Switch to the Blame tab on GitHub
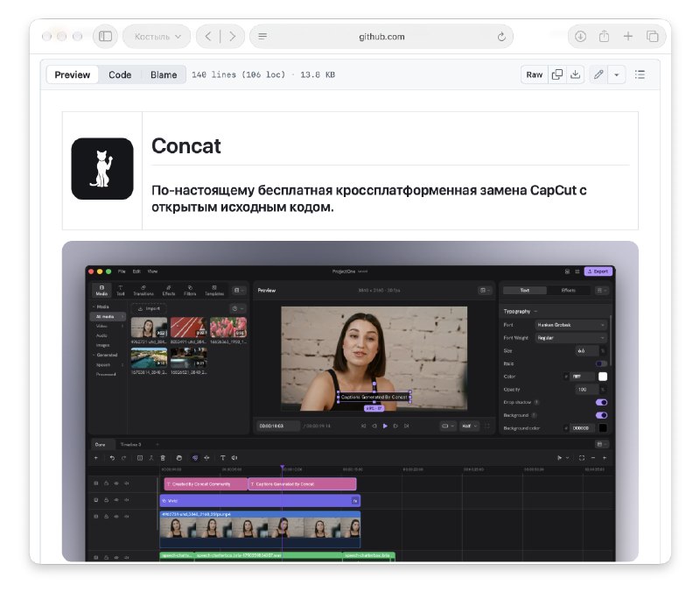This screenshot has height=592, width=700. coord(164,74)
